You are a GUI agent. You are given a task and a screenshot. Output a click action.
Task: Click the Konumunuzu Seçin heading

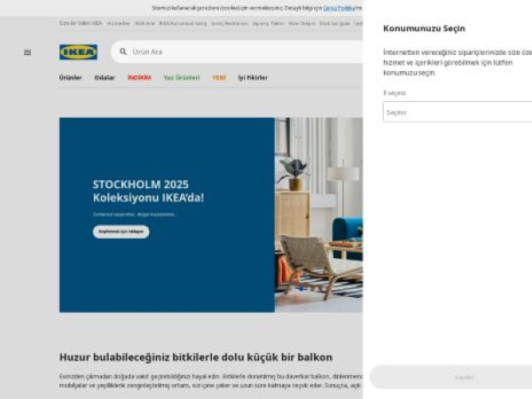tap(424, 28)
